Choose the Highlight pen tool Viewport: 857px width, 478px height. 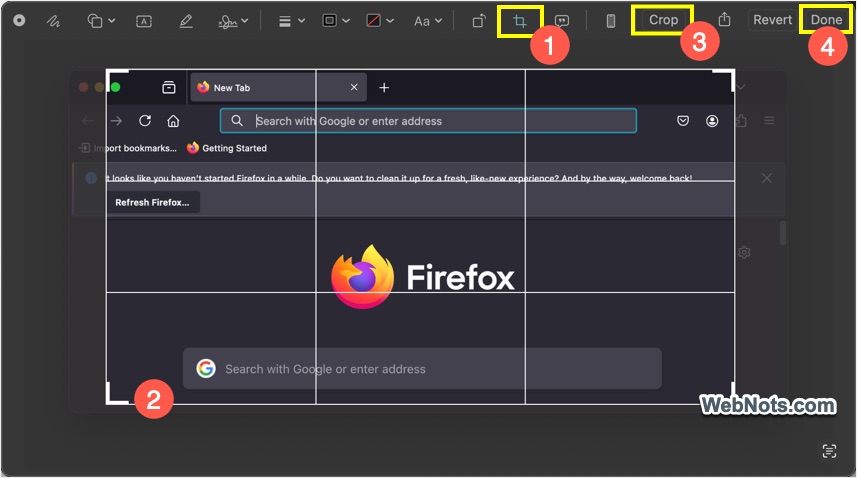pos(186,21)
